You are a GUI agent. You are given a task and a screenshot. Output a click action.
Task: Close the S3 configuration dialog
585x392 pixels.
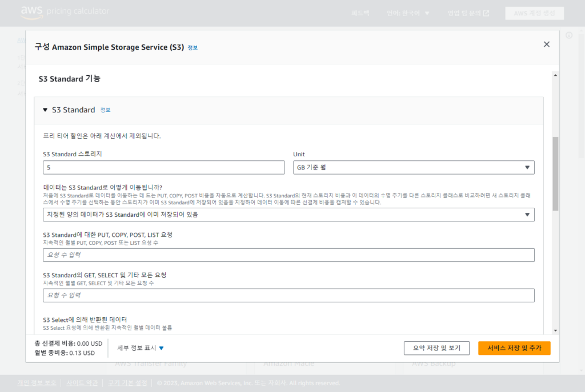click(x=547, y=45)
